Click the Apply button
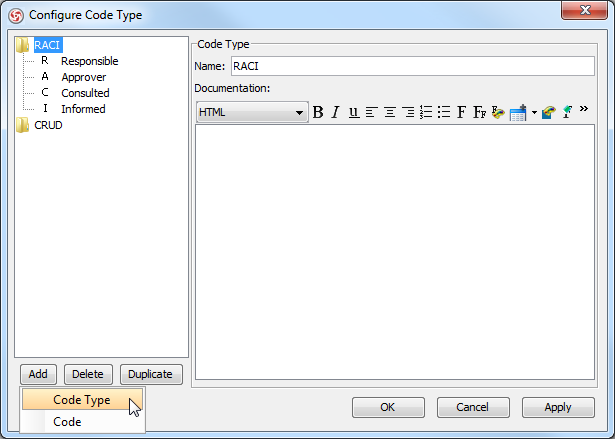Screen dimensions: 615x439 pyautogui.click(x=558, y=407)
